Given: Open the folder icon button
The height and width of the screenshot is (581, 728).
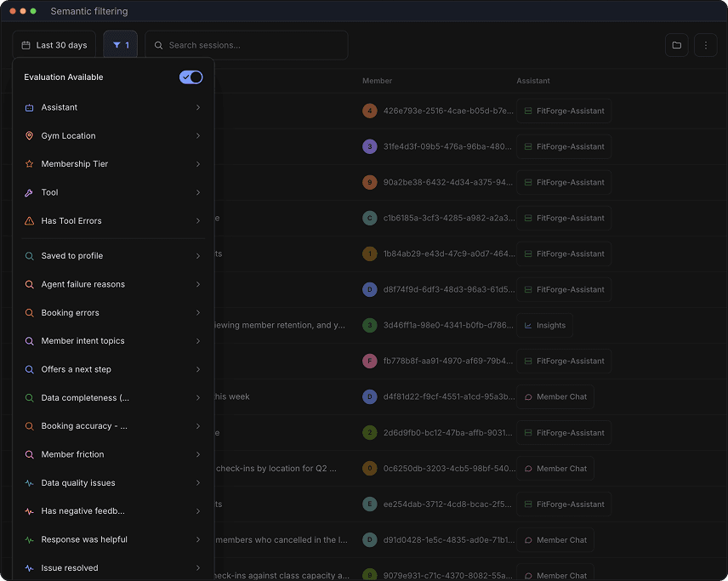Looking at the screenshot, I should click(676, 45).
